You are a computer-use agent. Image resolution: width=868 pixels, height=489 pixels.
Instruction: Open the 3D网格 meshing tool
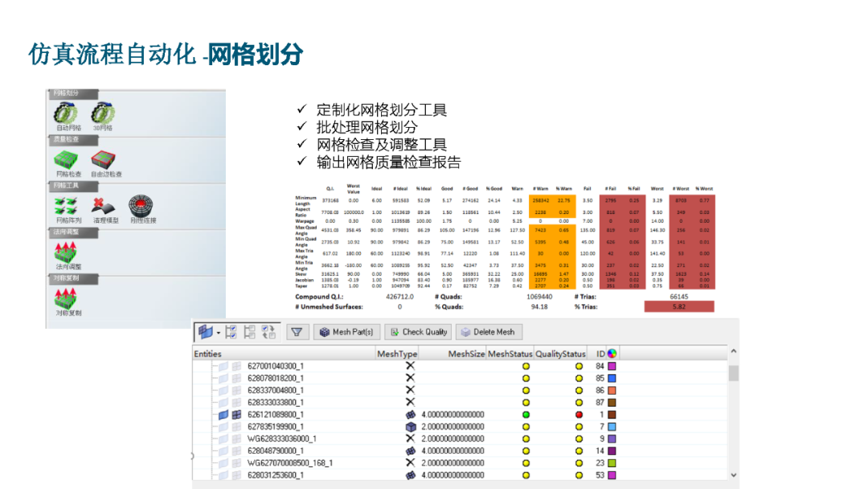pos(102,115)
